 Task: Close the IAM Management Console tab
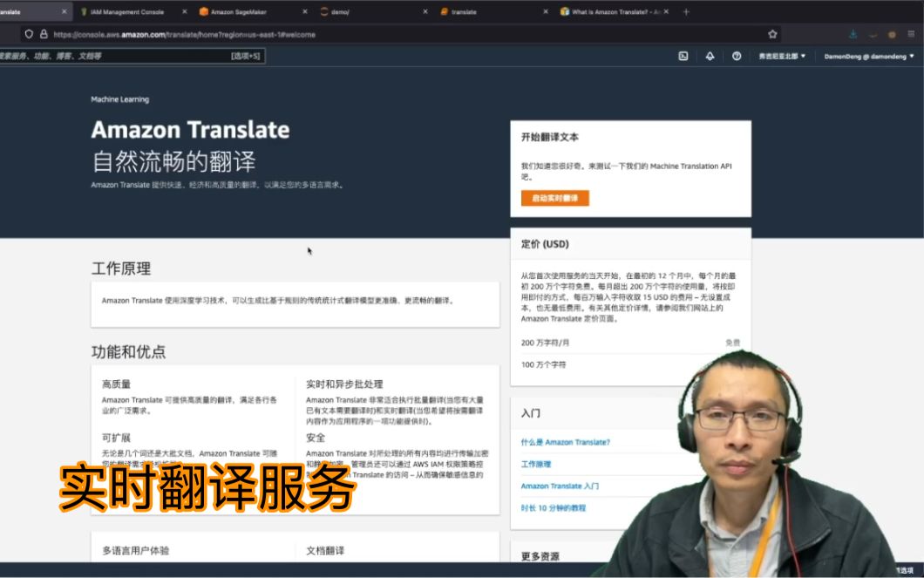tap(185, 12)
